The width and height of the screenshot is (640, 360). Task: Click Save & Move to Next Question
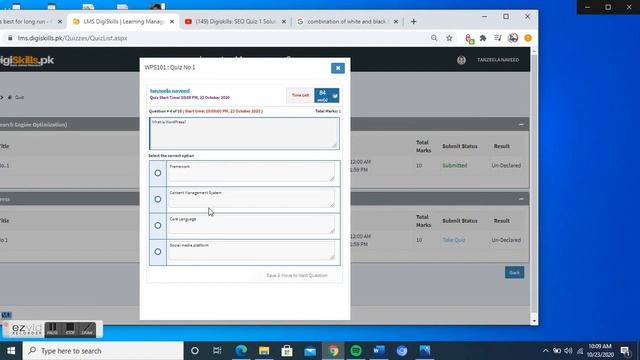(x=297, y=276)
